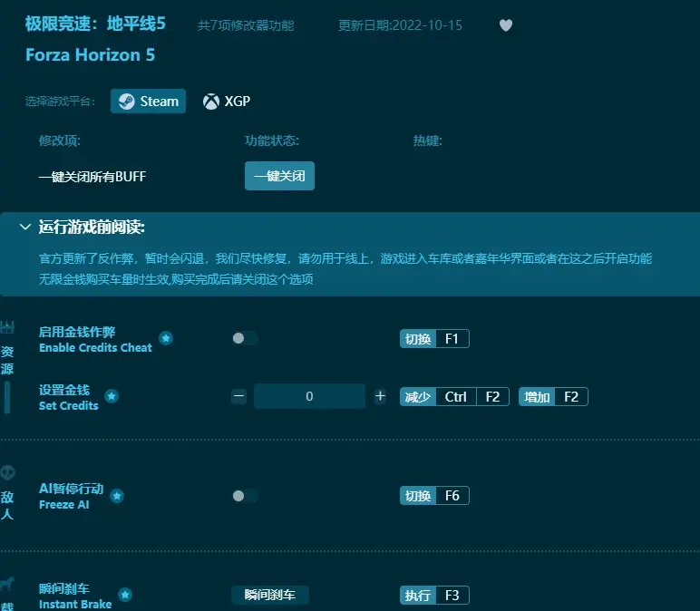Click 更新日期:2022-10-15 text
Screen dimensions: 700x611
click(x=400, y=25)
